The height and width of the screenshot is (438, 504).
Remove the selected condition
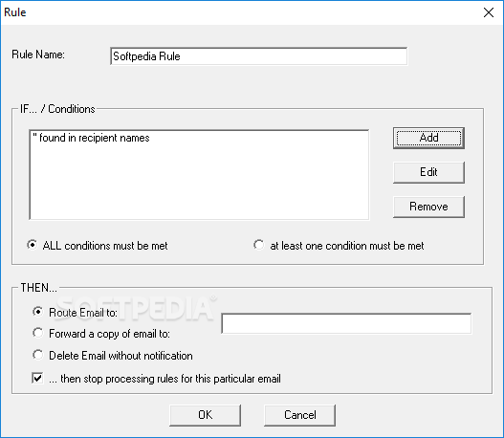point(428,207)
